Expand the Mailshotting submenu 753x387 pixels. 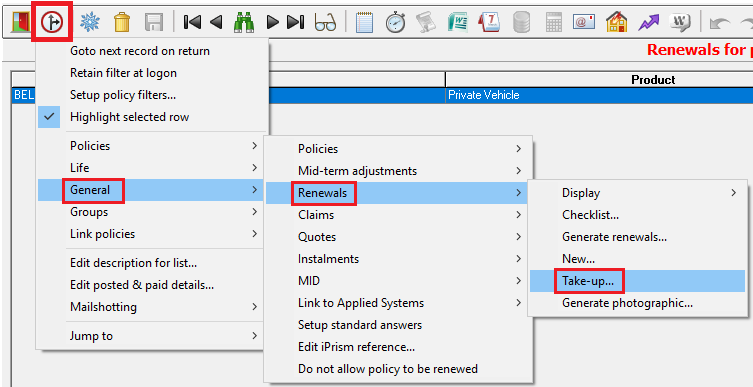pos(152,307)
